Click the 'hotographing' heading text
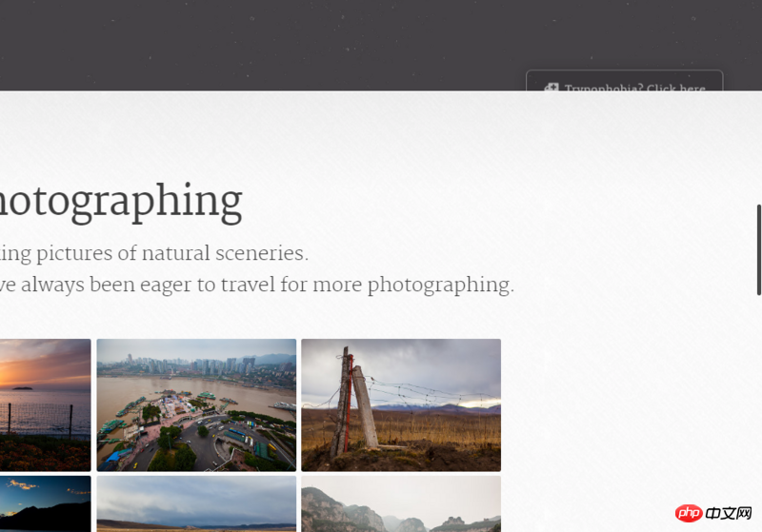Viewport: 762px width, 532px height. pos(120,203)
